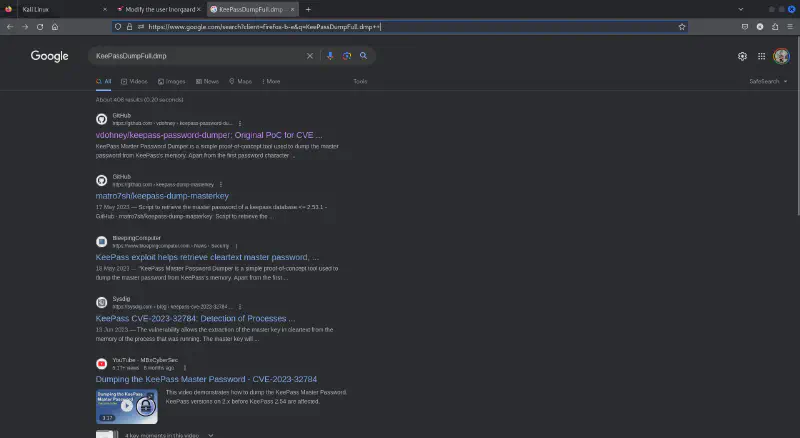Click the voice search microphone icon

click(x=331, y=56)
